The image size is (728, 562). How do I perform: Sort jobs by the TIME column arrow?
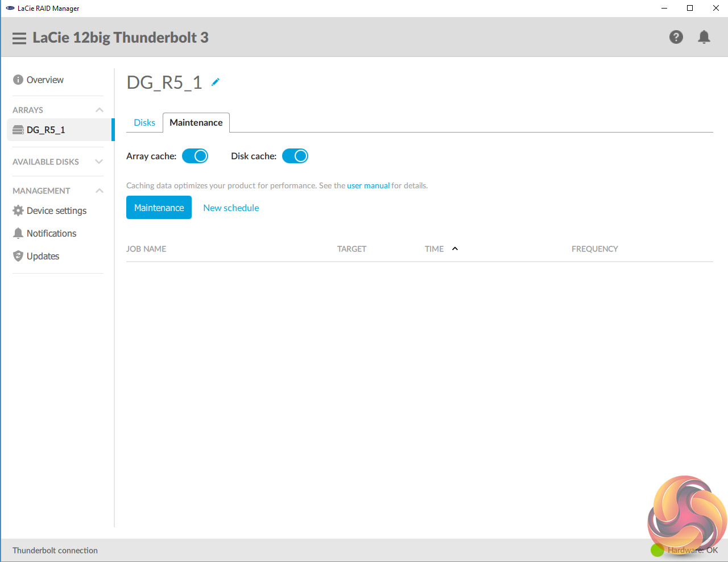pyautogui.click(x=455, y=249)
